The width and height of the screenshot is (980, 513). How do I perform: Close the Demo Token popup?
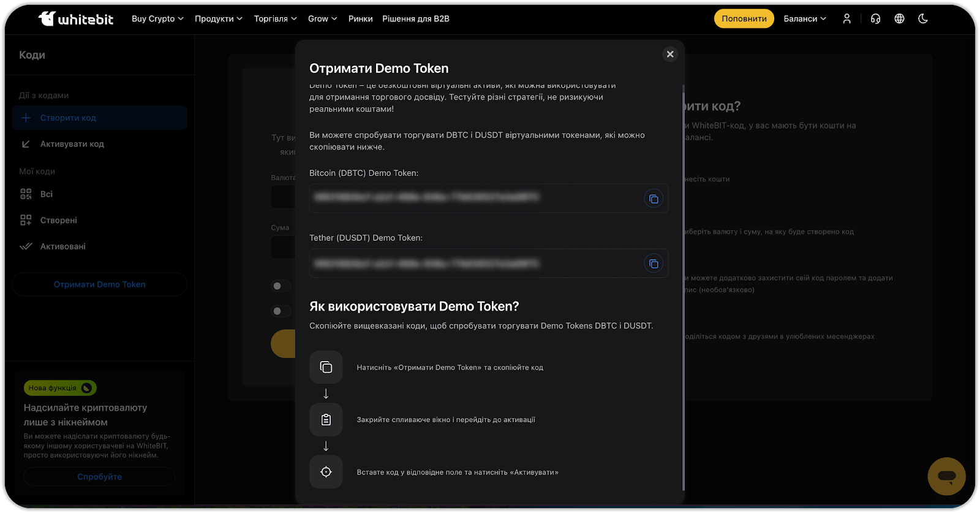(x=670, y=54)
